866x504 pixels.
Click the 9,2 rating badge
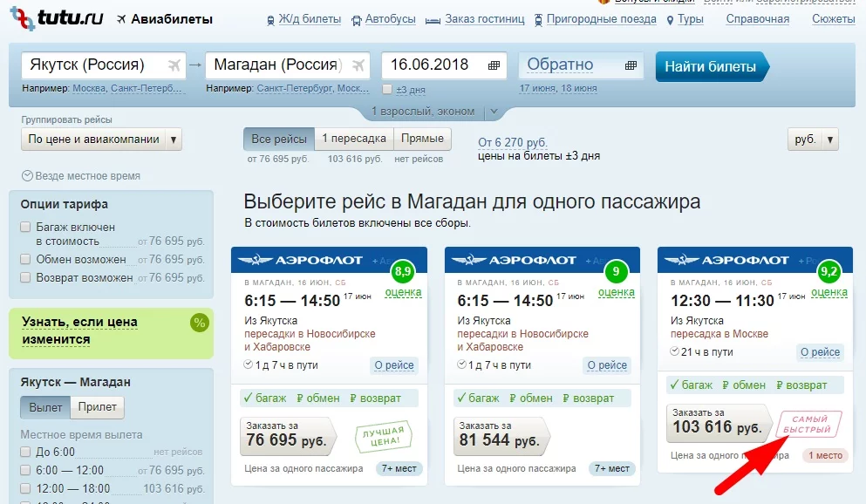828,271
